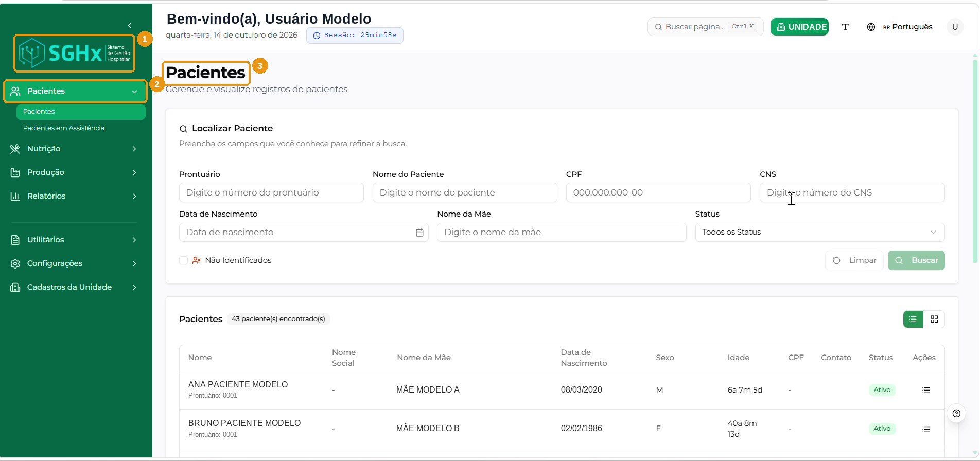Expand the Utilitários menu chevron
980x461 pixels.
134,240
